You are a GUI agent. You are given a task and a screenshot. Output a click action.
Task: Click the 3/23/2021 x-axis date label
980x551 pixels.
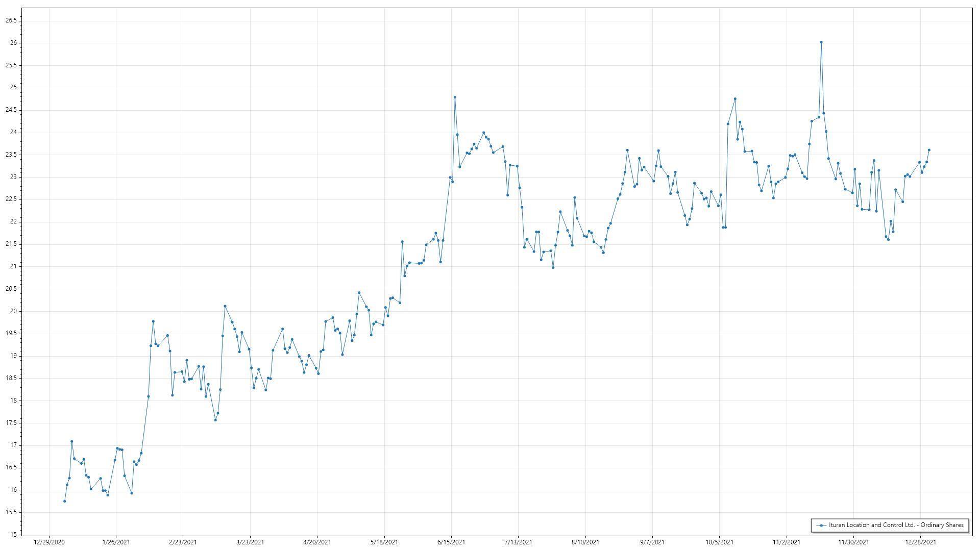click(x=250, y=542)
